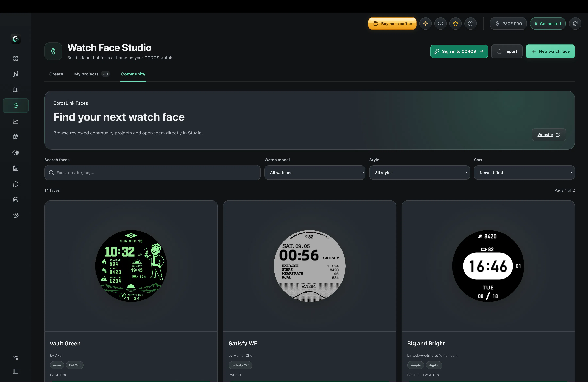Click the Satisfy WE tag chip

(240, 365)
